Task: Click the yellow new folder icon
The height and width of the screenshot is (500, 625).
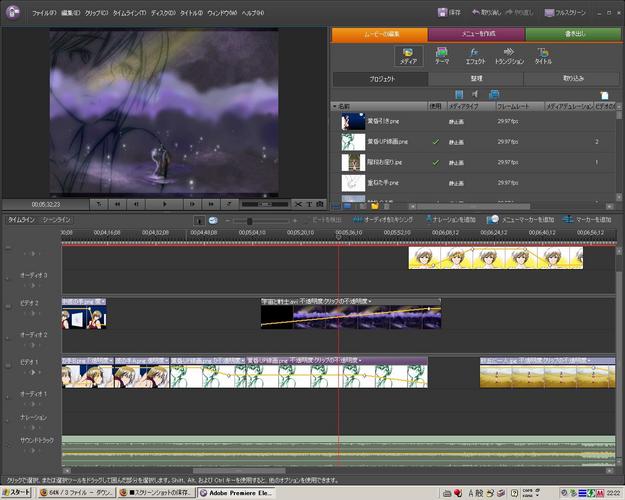Action: pyautogui.click(x=374, y=206)
